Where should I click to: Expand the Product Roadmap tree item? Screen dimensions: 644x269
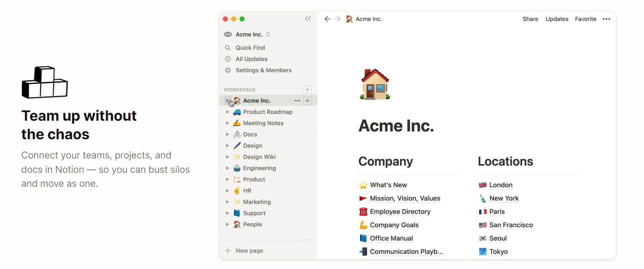coord(227,112)
